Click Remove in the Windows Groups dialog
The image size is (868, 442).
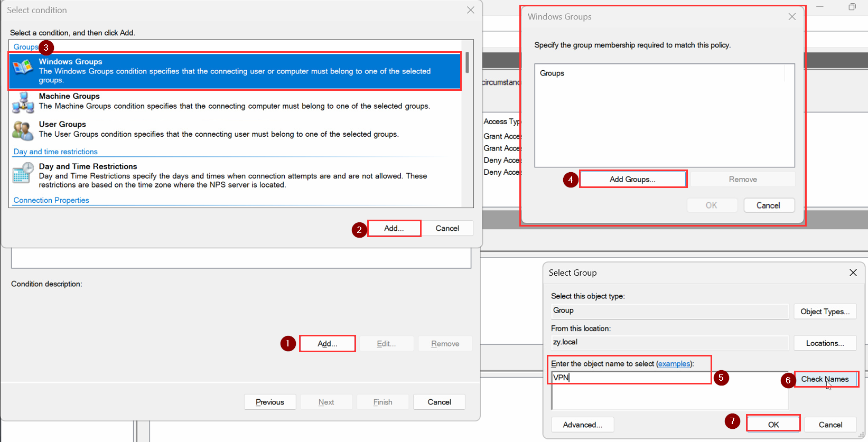click(743, 179)
